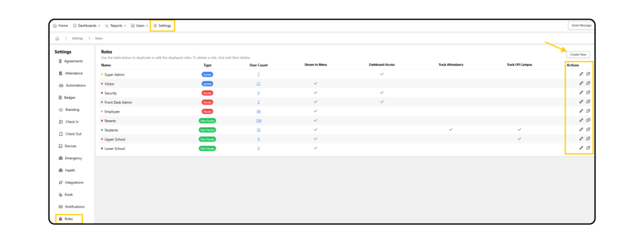
Task: Duplicate the Employee role
Action: click(588, 111)
